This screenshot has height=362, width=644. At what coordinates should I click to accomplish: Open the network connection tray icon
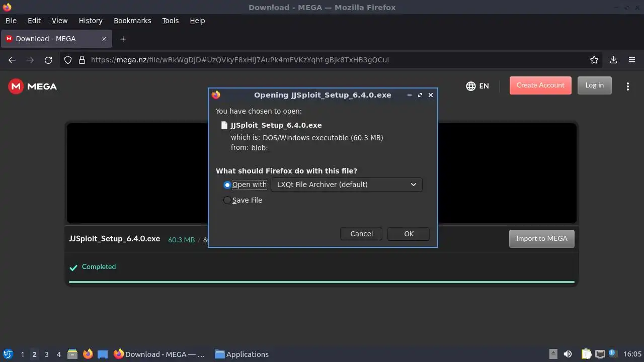[600, 354]
